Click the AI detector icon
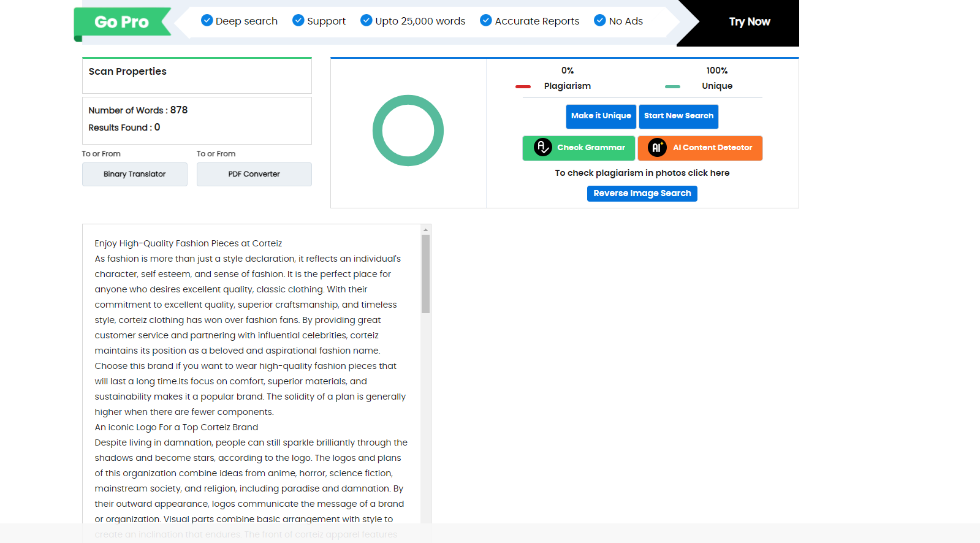Viewport: 980px width, 543px height. [x=657, y=147]
